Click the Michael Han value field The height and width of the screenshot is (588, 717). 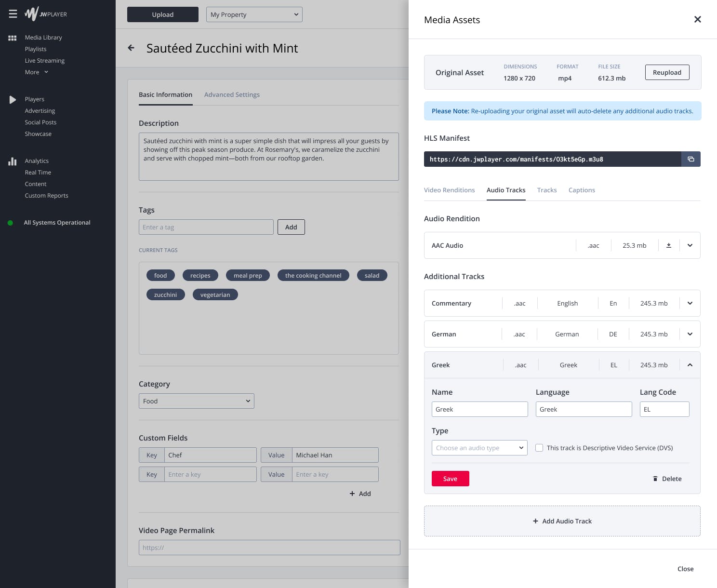[335, 455]
